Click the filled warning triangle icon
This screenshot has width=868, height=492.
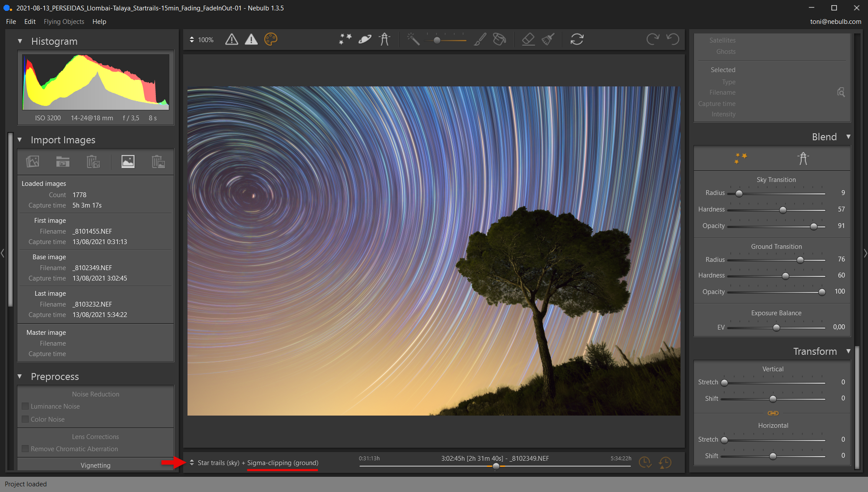[251, 40]
